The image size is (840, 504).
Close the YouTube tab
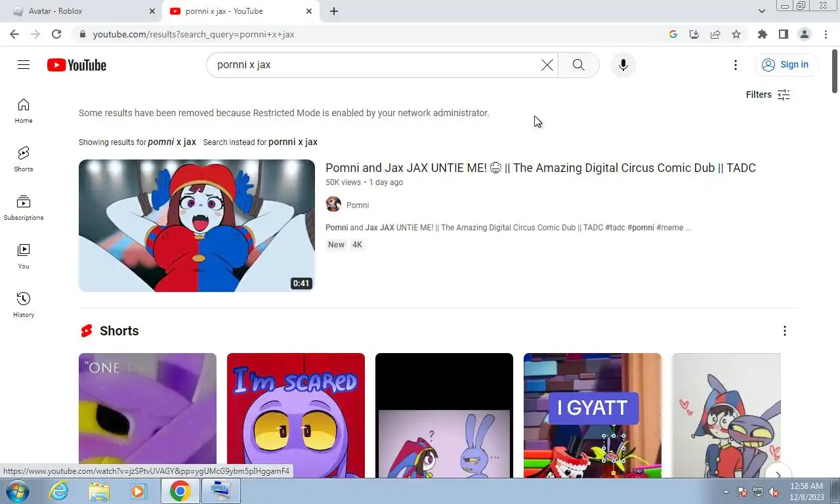point(309,11)
